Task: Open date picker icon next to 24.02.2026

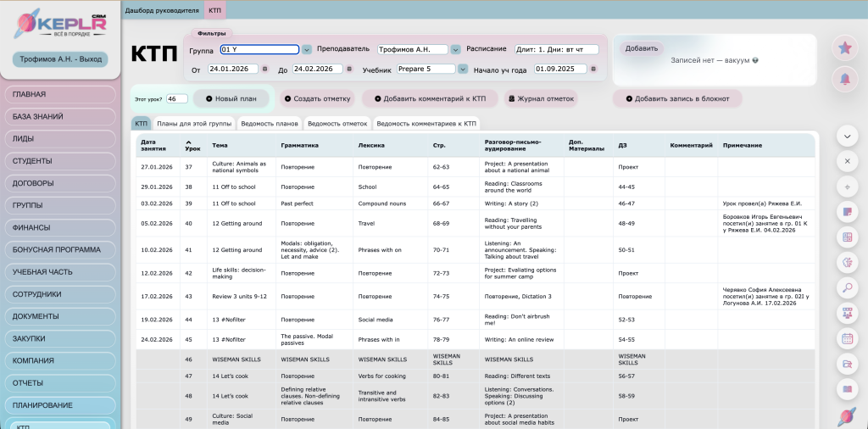Action: pyautogui.click(x=350, y=69)
